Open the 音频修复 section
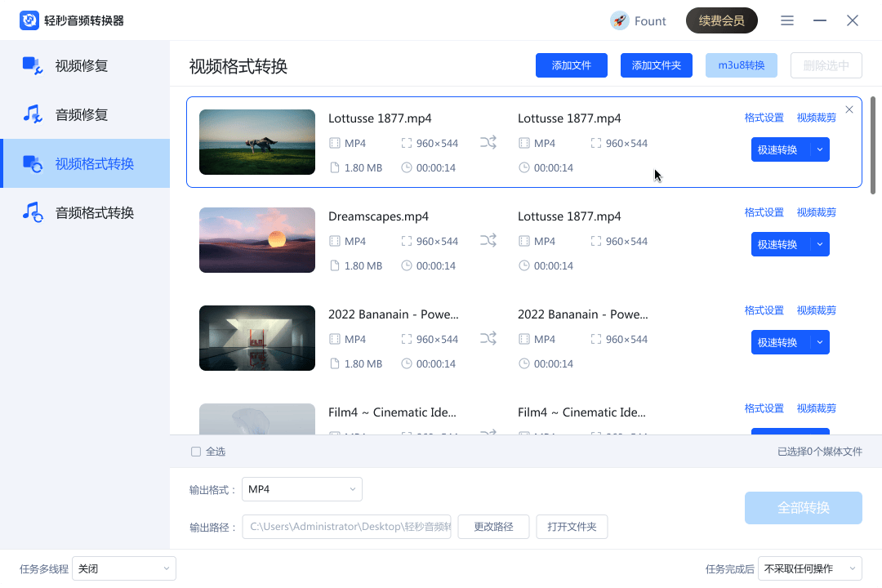882x588 pixels. [x=82, y=114]
